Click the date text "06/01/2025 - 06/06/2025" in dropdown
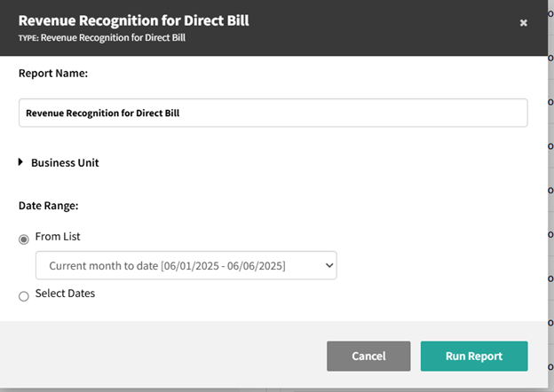This screenshot has width=554, height=392. click(226, 265)
